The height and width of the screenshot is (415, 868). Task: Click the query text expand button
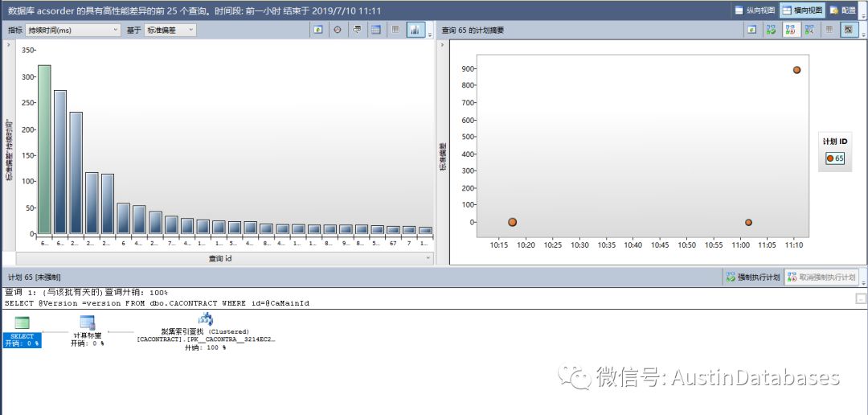[860, 298]
